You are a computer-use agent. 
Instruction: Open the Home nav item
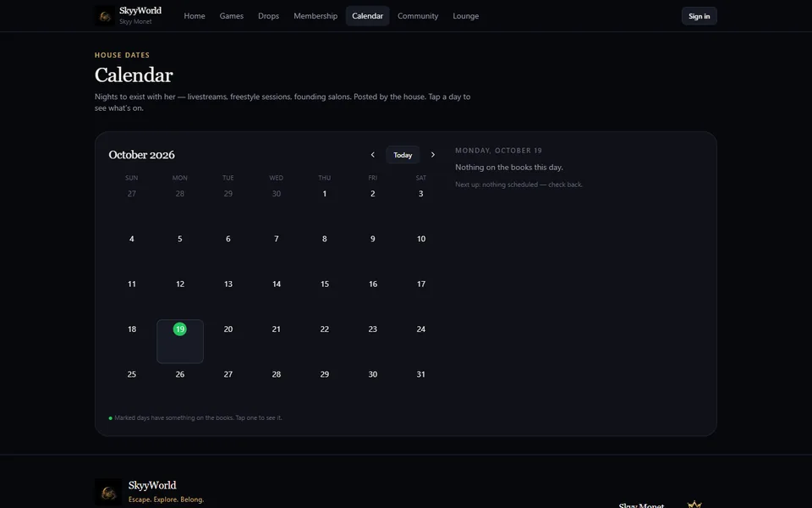(x=195, y=16)
